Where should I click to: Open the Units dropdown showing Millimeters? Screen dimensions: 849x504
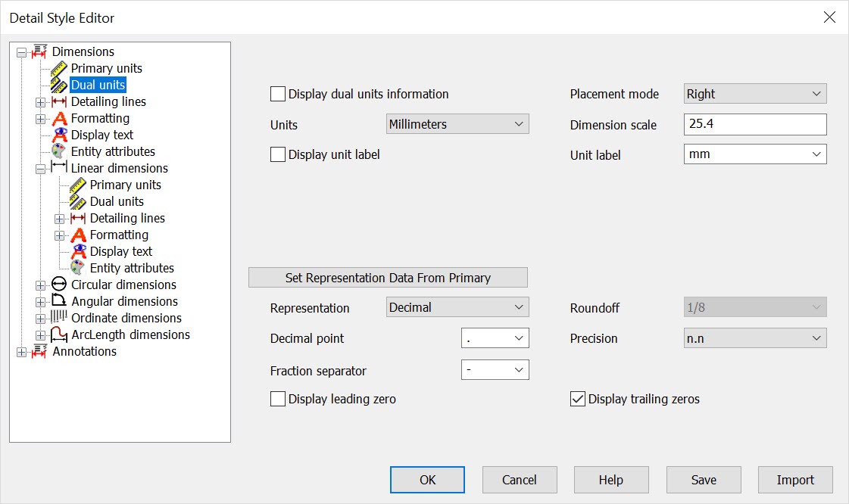tap(457, 123)
